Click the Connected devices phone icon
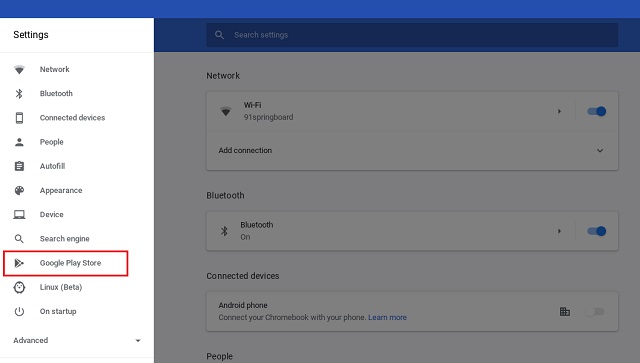640x363 pixels. point(19,118)
